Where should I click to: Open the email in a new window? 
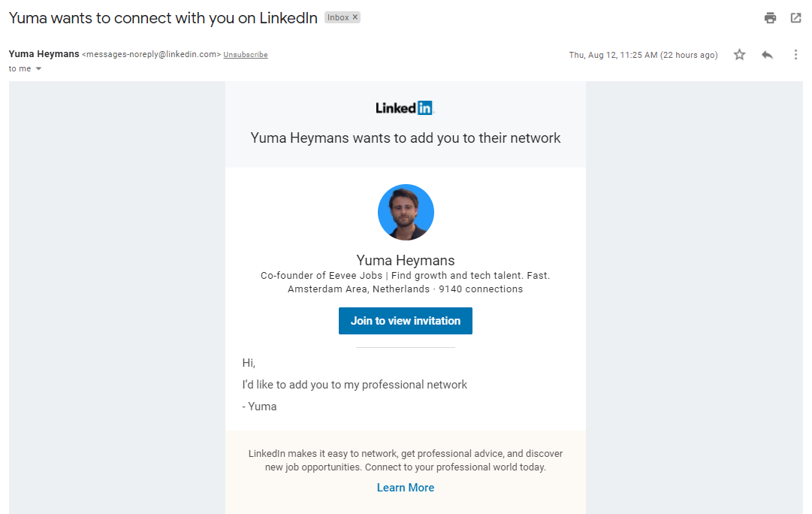(x=796, y=18)
